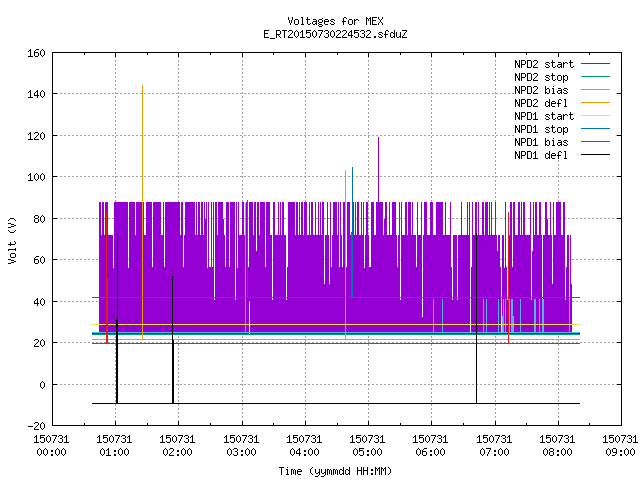Screen dimensions: 640x480
Task: Click the 140 y-axis tick value
Action: (36, 94)
